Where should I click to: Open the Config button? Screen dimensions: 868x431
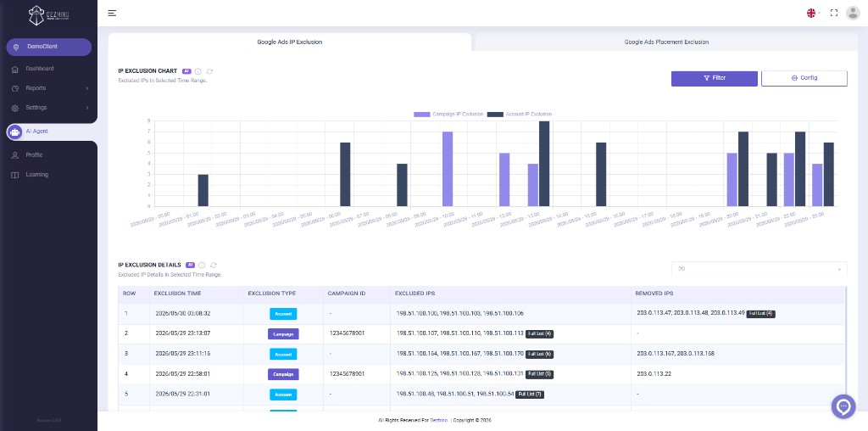click(x=804, y=78)
